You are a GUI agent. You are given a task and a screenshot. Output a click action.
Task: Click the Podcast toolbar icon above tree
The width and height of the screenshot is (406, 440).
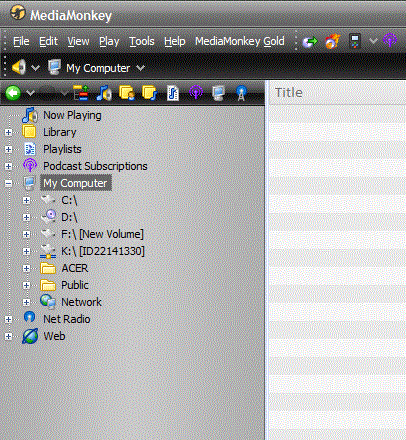pyautogui.click(x=196, y=92)
